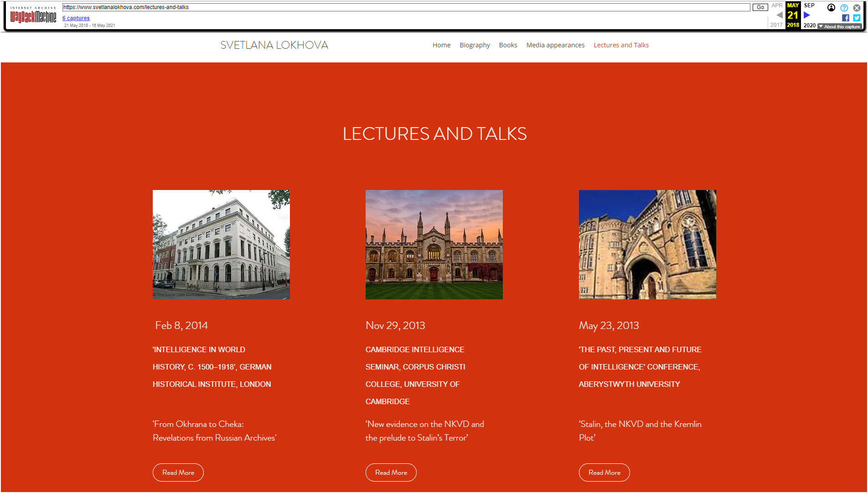
Task: Open the Media appearances page
Action: click(x=555, y=45)
